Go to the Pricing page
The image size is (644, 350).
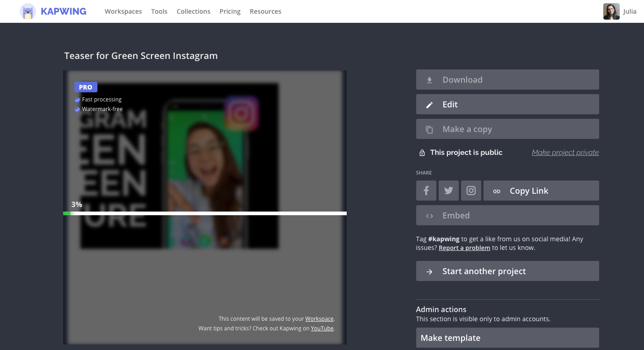pos(230,11)
